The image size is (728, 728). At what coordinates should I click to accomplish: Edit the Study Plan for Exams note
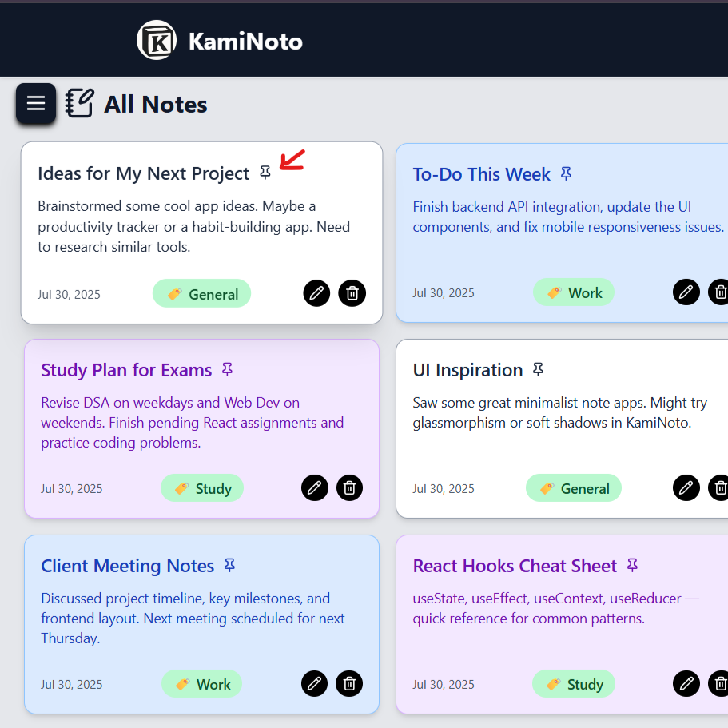coord(315,487)
